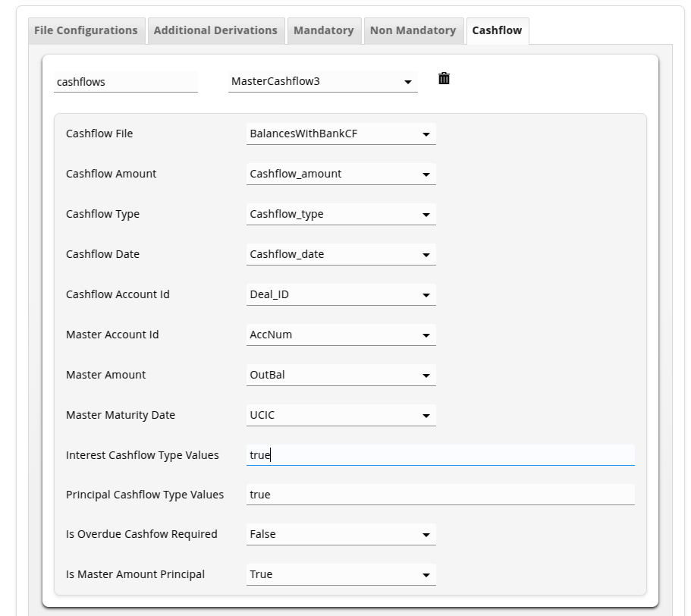The image size is (691, 616).
Task: Focus Interest Cashflow Type Values field
Action: tap(440, 455)
